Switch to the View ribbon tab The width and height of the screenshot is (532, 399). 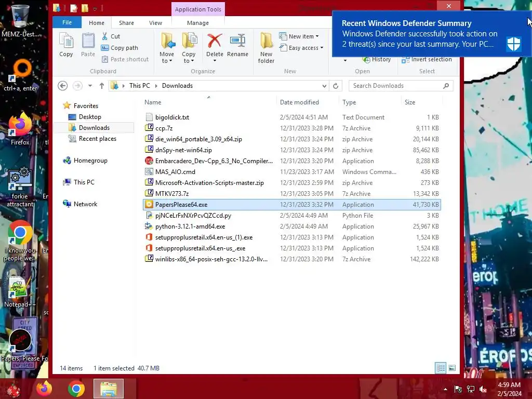coord(155,23)
